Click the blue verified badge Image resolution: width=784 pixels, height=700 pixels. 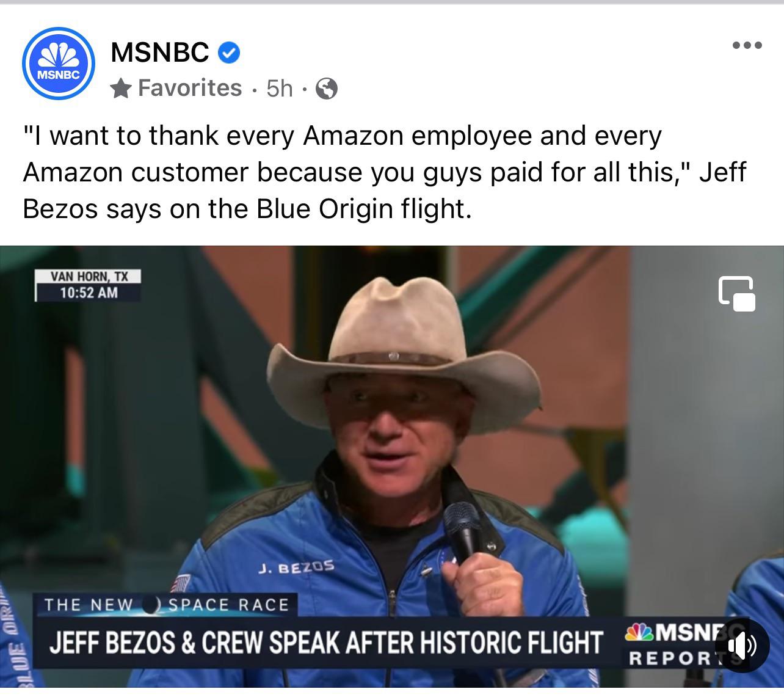[x=229, y=53]
